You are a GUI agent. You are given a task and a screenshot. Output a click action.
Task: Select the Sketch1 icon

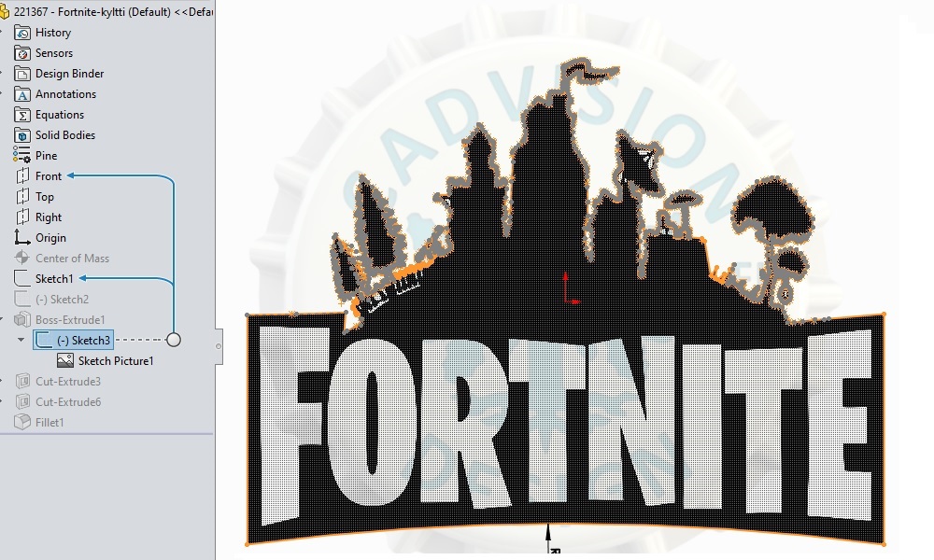(22, 278)
